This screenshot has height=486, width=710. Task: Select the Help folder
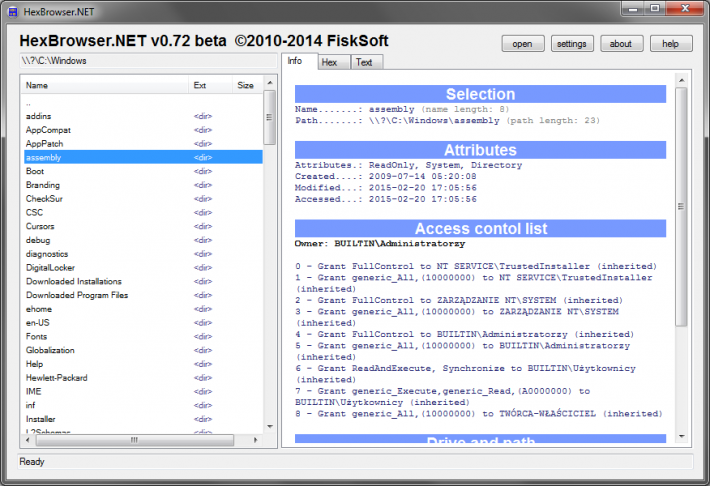[143, 364]
